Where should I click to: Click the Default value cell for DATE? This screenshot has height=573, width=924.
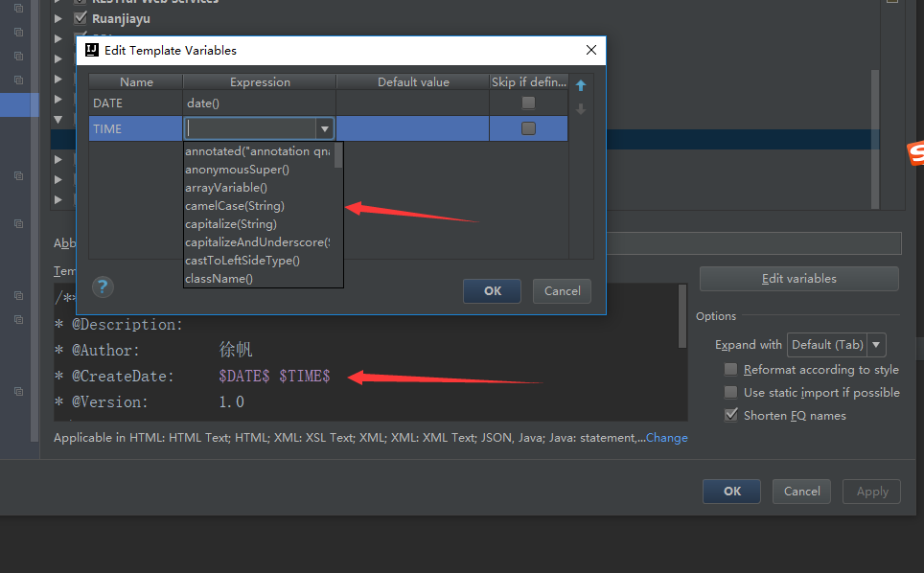coord(413,103)
